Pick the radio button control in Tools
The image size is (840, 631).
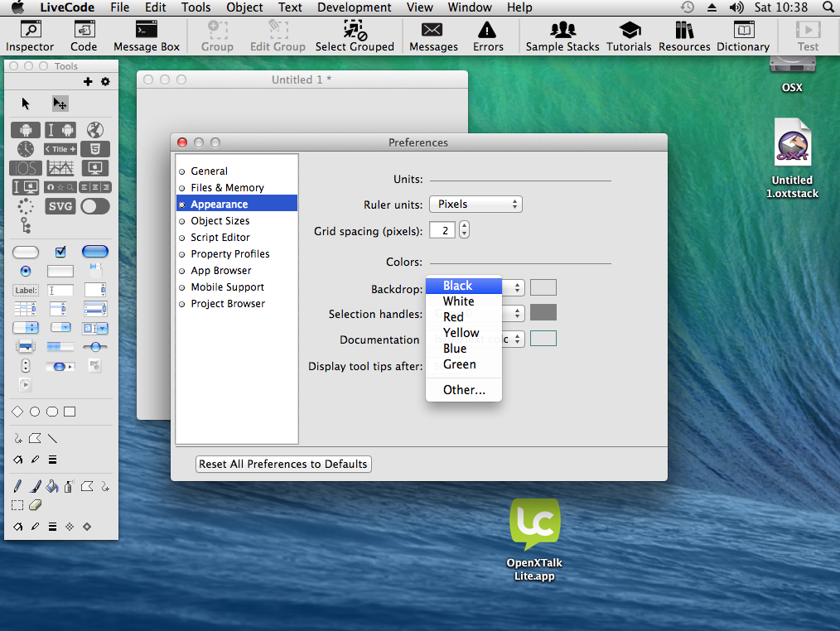(x=25, y=271)
